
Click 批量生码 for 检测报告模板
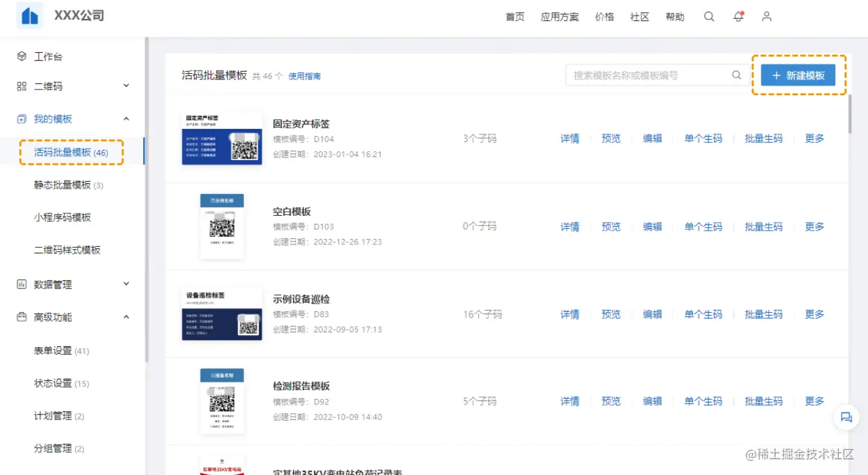point(764,401)
